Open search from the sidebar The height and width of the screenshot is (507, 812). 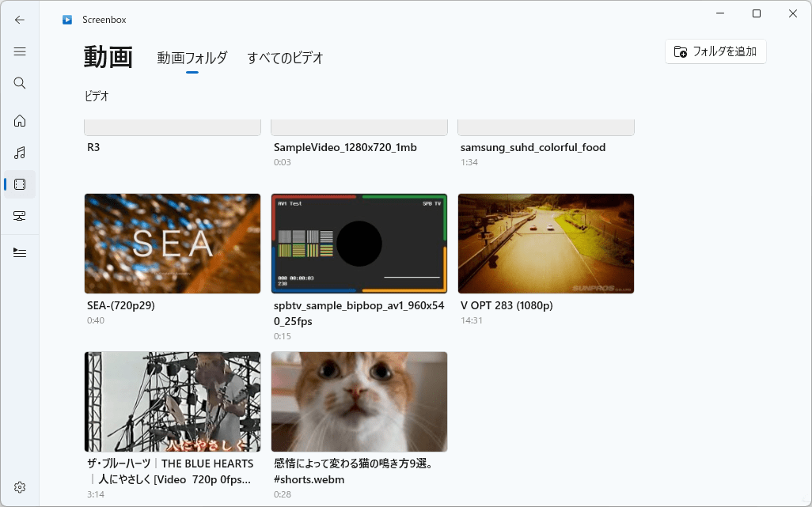[x=20, y=83]
